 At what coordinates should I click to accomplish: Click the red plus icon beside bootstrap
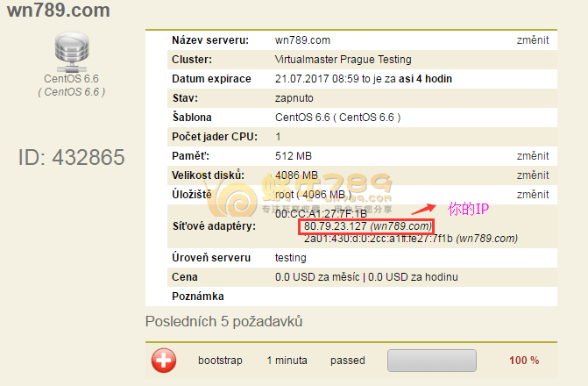pyautogui.click(x=164, y=360)
